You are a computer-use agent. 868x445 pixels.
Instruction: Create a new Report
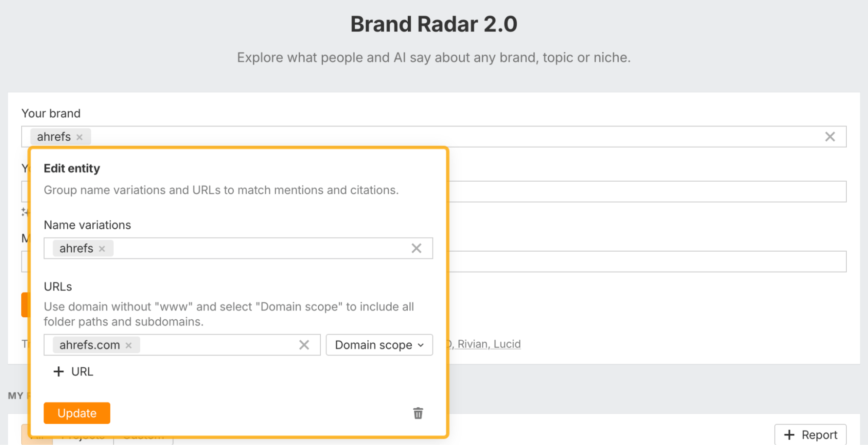pyautogui.click(x=810, y=435)
